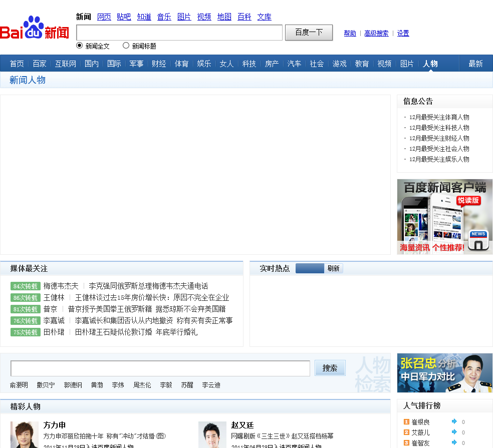Open 网曝剧版《三生三世》赵又廷 article

282,436
